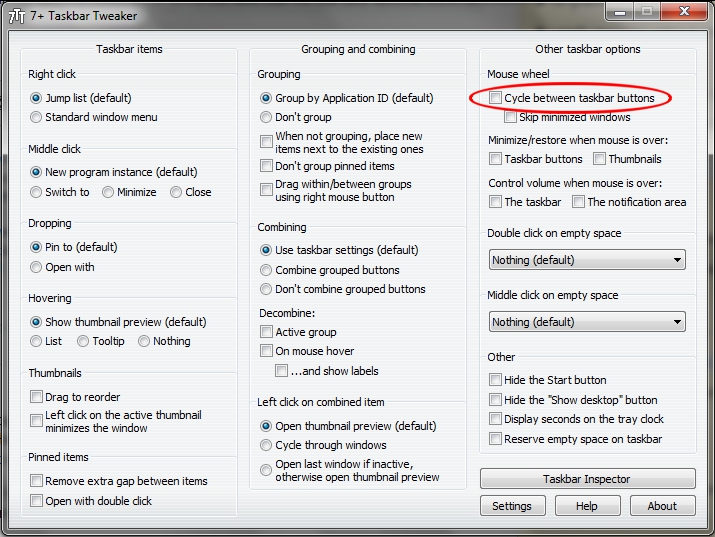The width and height of the screenshot is (715, 537).
Task: Minimize the Taskbar Tweaker window
Action: 620,11
